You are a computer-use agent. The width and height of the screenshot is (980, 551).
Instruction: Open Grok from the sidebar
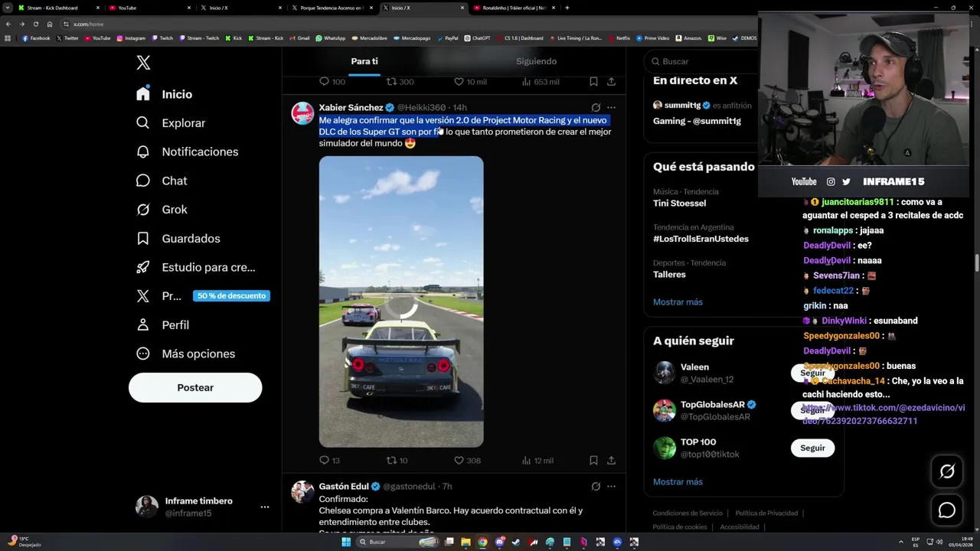[x=162, y=210]
